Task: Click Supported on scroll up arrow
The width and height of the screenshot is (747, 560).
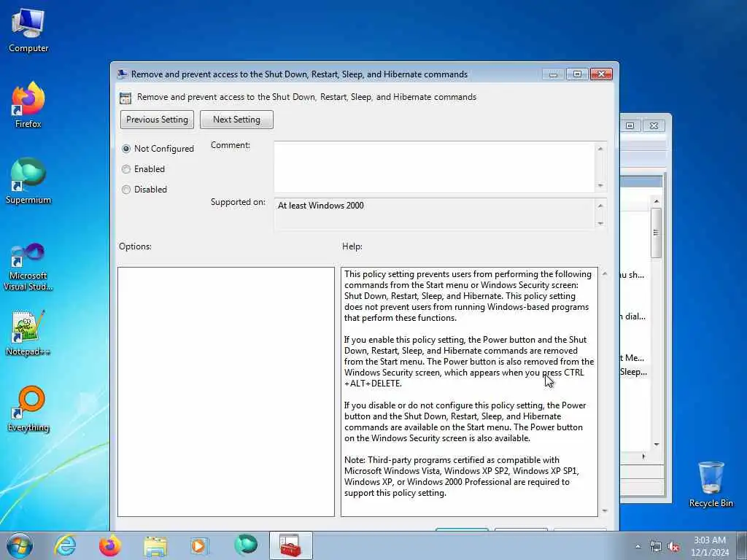Action: coord(600,206)
